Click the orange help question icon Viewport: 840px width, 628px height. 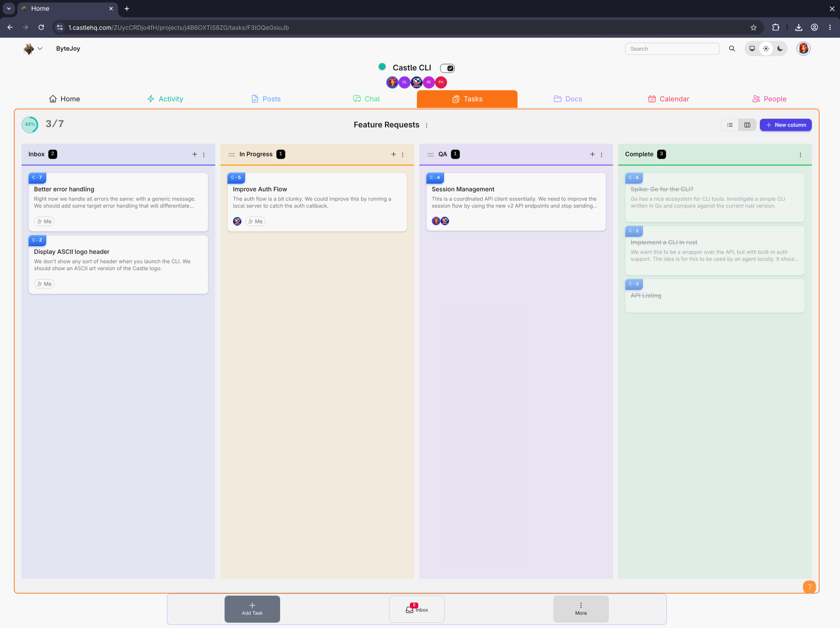(809, 587)
